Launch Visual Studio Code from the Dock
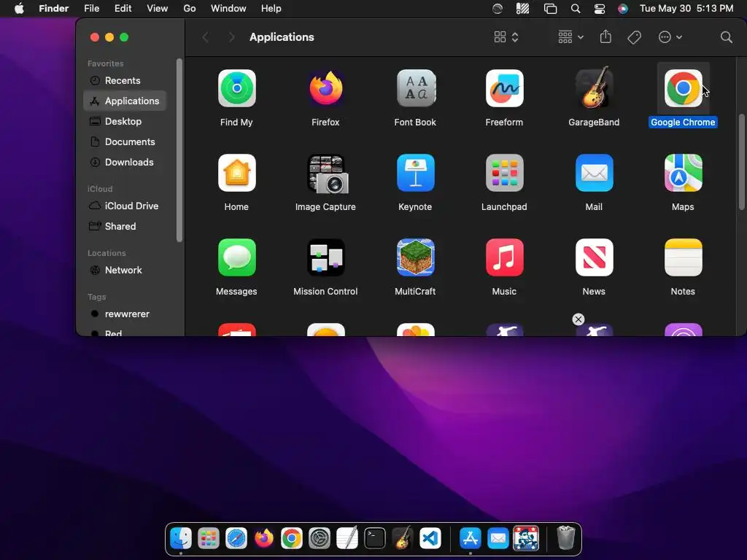 pyautogui.click(x=430, y=539)
